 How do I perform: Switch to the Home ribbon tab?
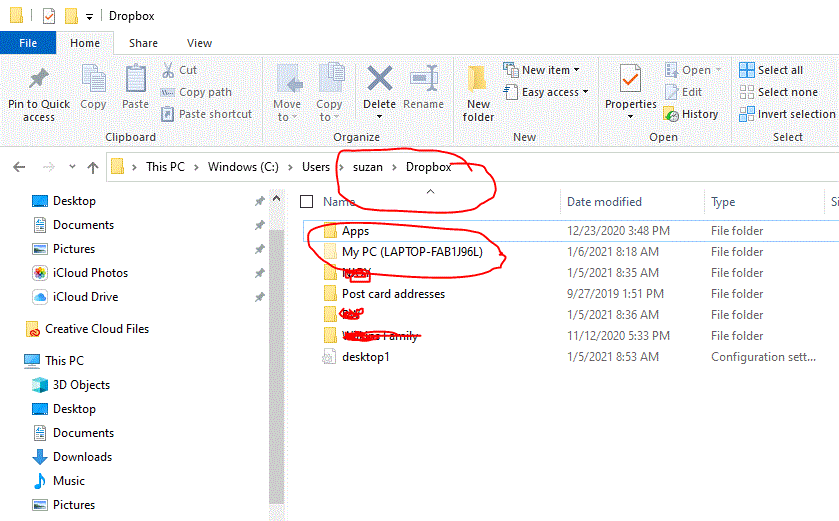coord(85,43)
